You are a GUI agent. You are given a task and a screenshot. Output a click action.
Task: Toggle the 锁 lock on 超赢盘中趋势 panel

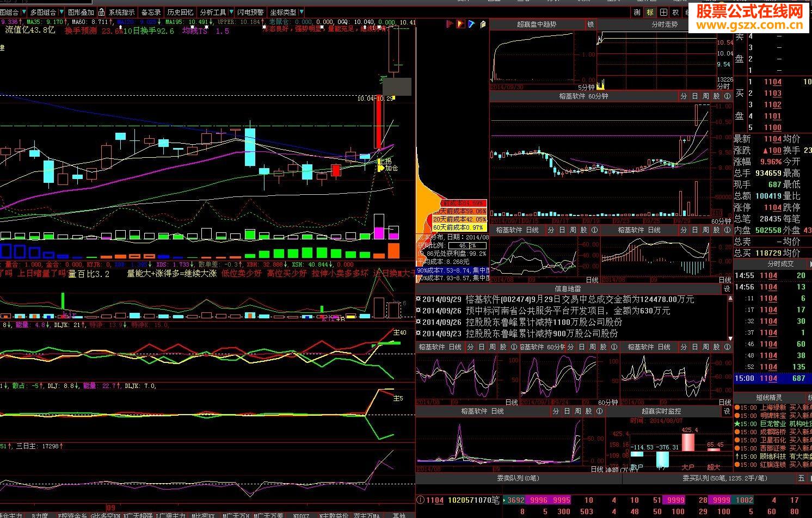click(x=590, y=24)
